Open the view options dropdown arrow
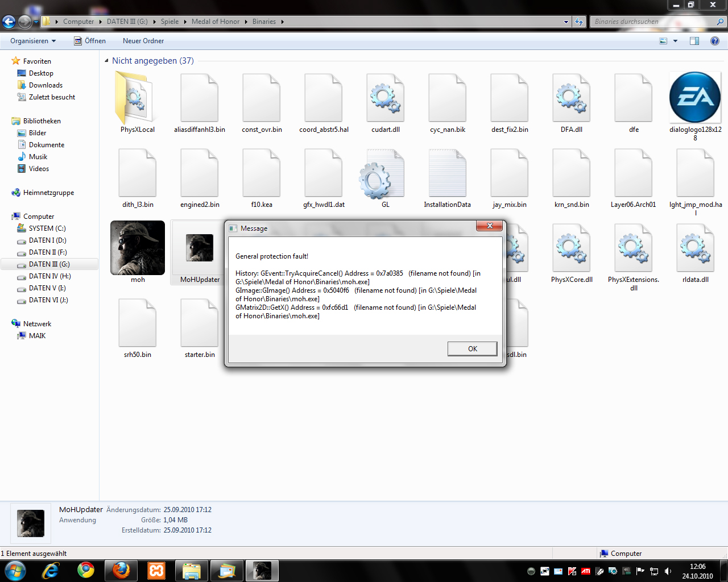Viewport: 728px width, 582px height. [675, 41]
